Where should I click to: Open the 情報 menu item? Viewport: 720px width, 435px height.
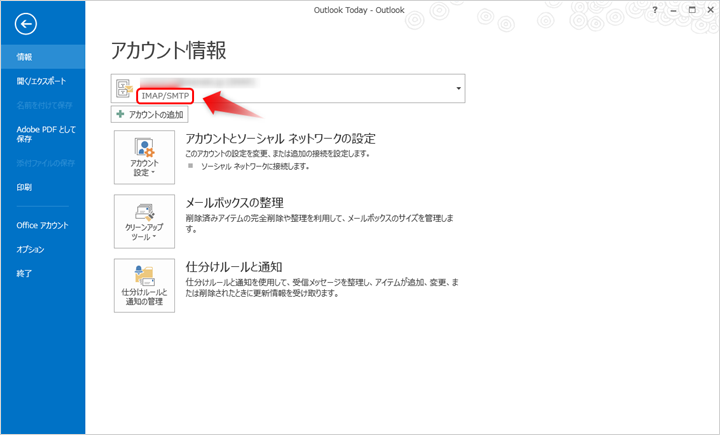(x=43, y=57)
